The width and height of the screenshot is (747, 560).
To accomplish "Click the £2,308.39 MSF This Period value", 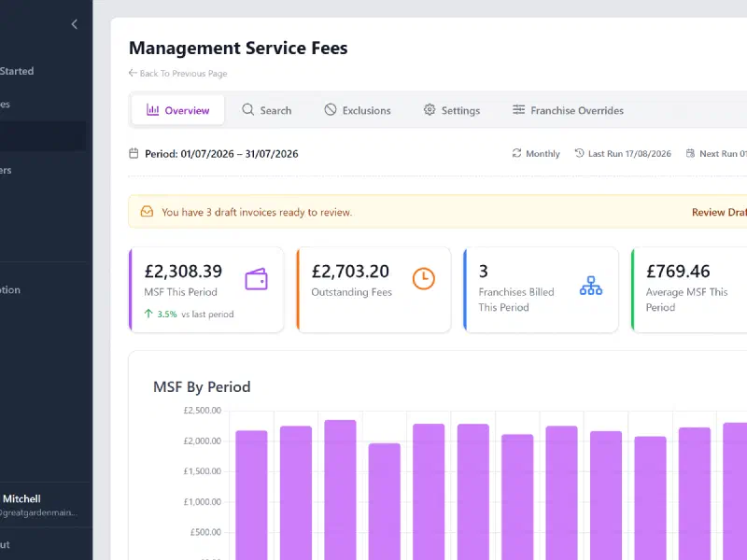I will (183, 272).
